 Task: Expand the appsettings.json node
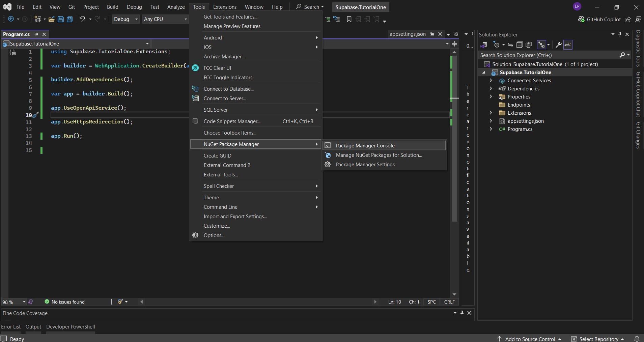(x=491, y=121)
